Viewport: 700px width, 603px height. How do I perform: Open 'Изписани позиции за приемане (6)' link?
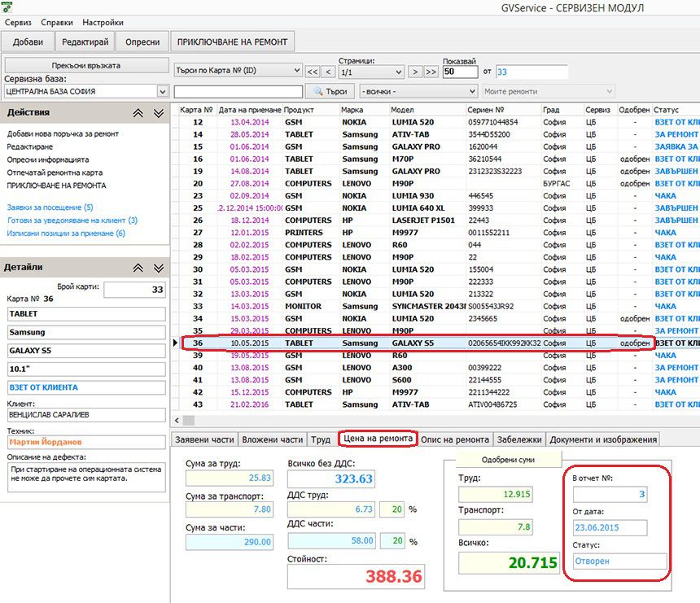(x=66, y=233)
